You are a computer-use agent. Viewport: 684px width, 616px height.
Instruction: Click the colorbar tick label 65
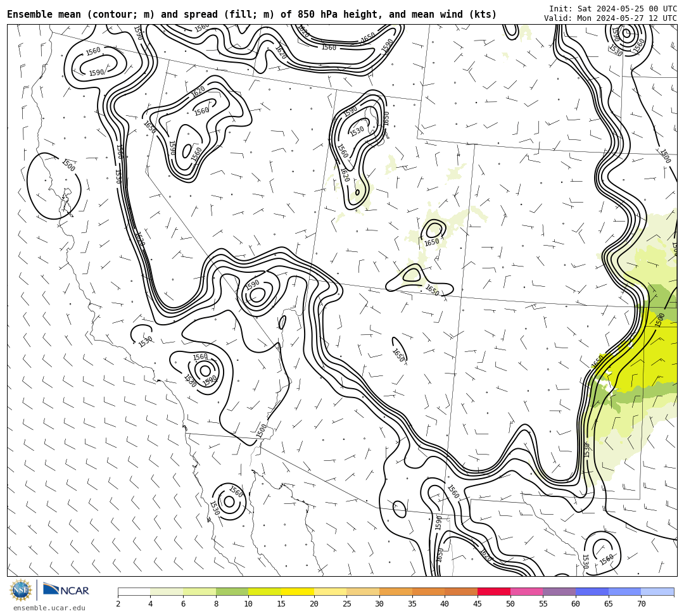click(609, 604)
